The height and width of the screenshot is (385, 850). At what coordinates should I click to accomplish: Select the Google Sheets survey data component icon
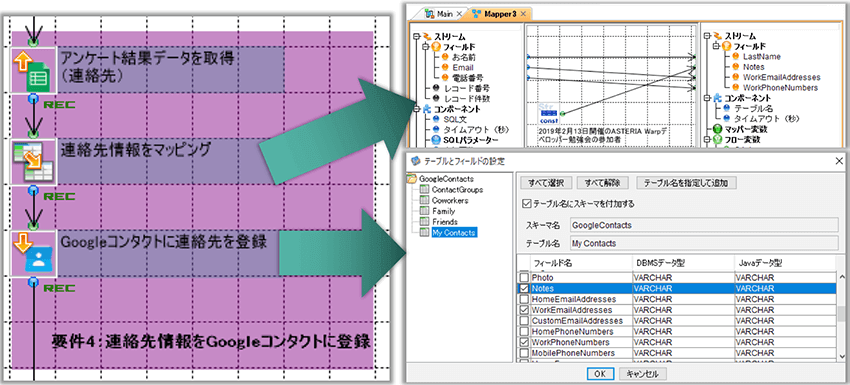coord(33,69)
